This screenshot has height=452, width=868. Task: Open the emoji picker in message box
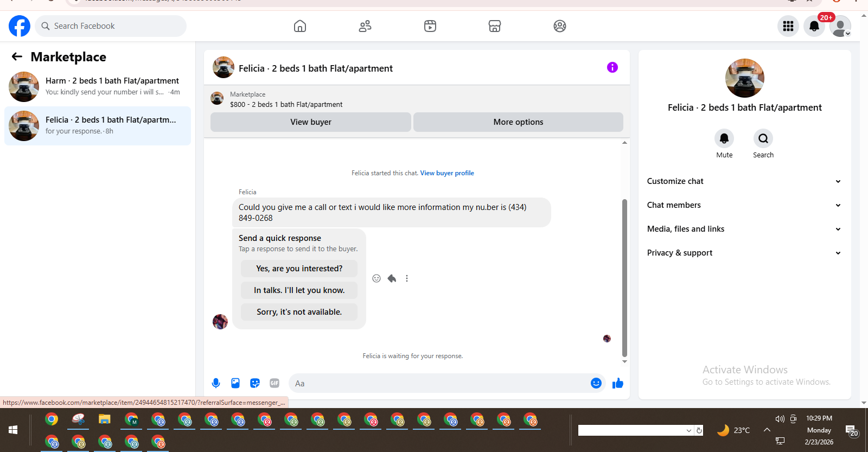point(596,383)
